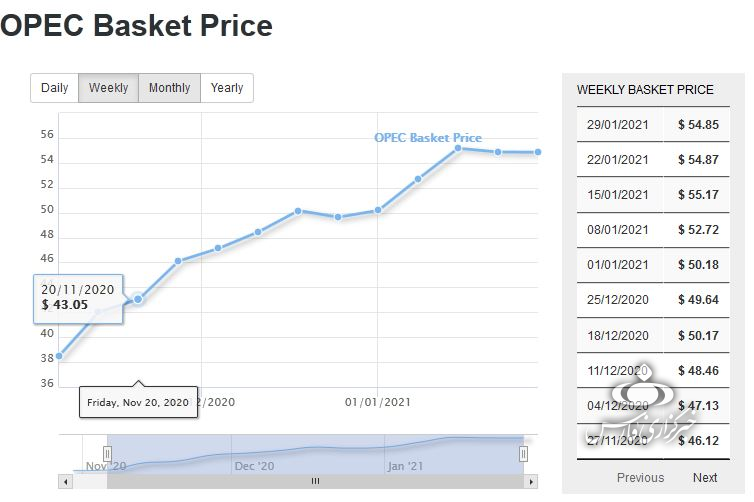Screen dimensions: 754x502
Task: Click the navigator's right range handle
Action: (523, 454)
